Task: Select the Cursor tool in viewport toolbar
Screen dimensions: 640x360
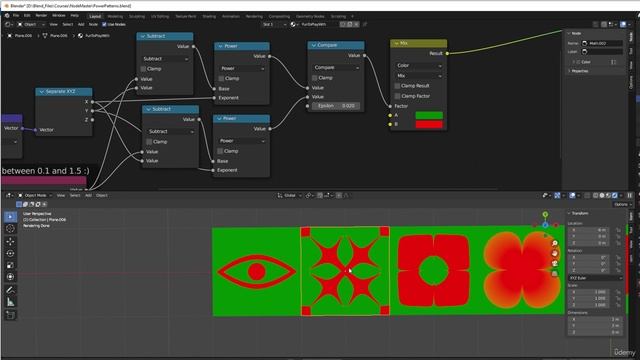Action: 10,229
